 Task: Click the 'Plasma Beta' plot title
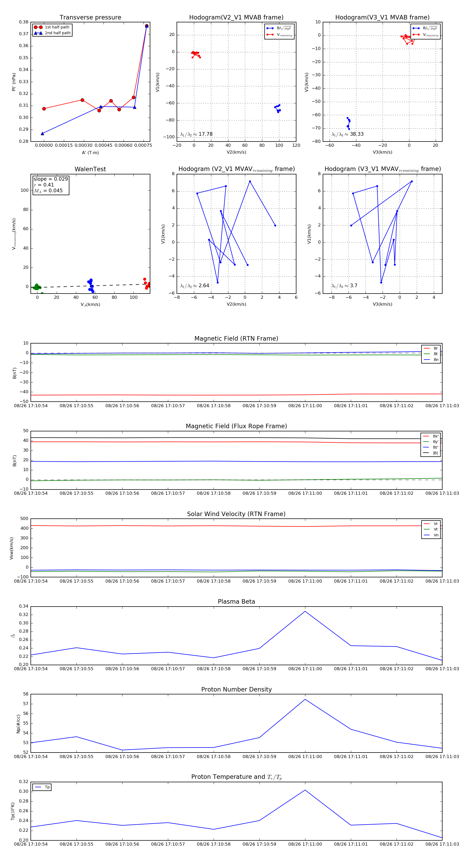click(236, 602)
